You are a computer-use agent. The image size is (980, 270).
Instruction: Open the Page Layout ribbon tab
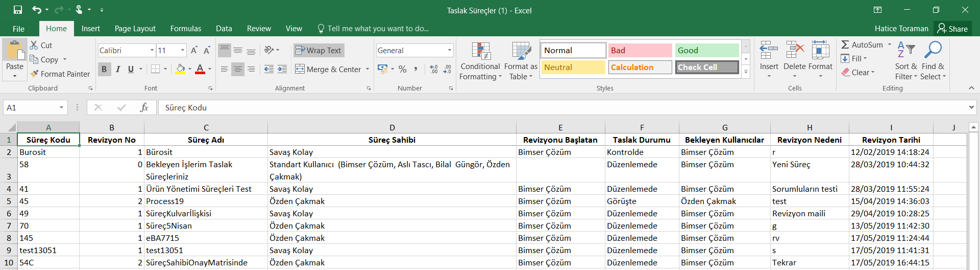tap(135, 29)
